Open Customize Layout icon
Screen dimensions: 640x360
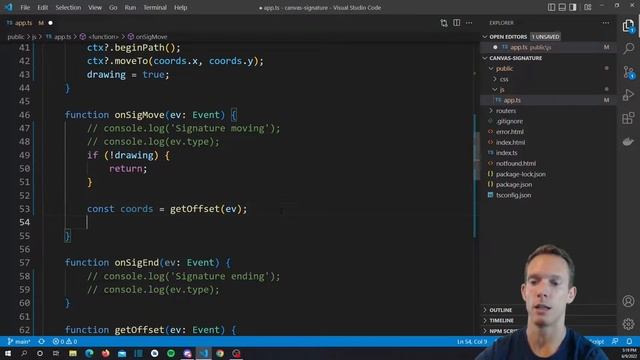pyautogui.click(x=588, y=7)
